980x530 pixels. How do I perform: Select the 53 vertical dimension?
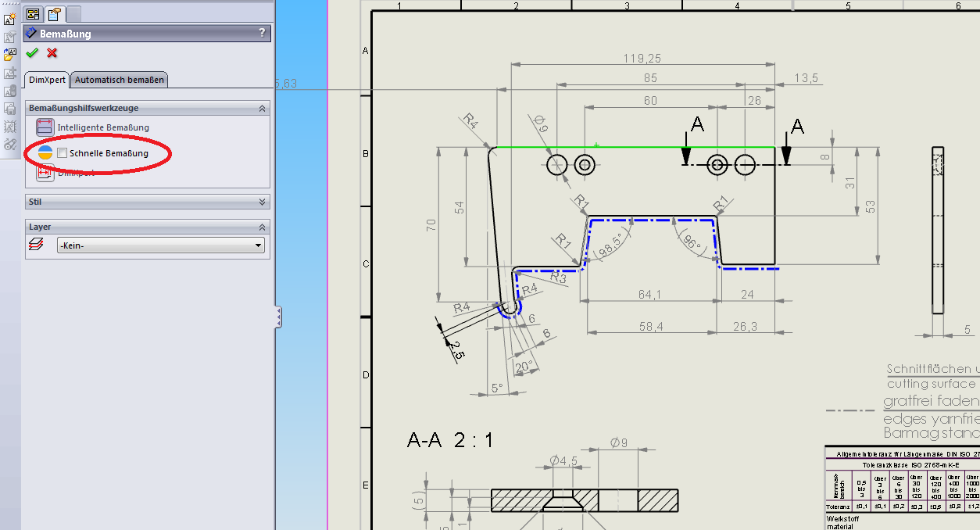point(871,206)
